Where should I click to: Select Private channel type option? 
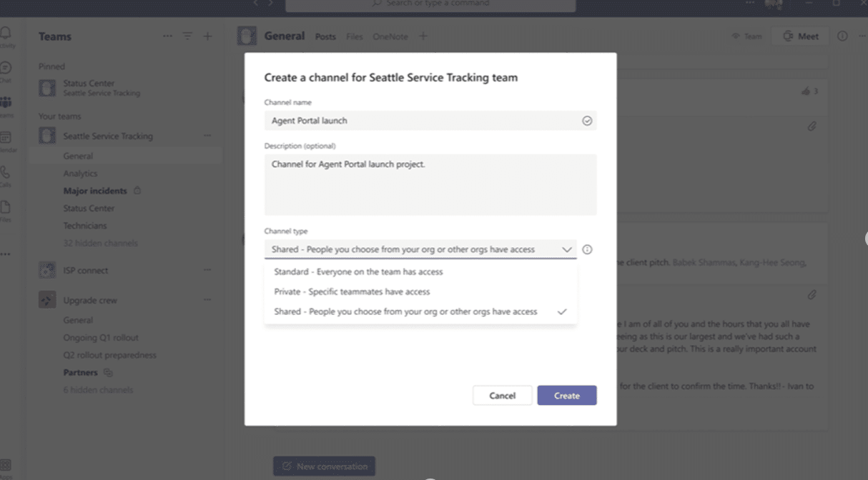click(420, 291)
